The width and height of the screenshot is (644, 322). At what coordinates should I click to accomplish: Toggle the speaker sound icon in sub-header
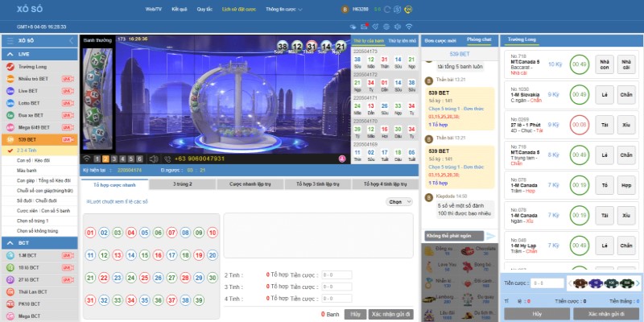(x=397, y=27)
